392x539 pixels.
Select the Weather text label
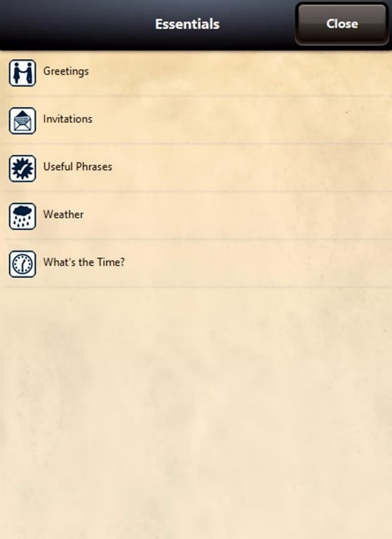(x=63, y=215)
